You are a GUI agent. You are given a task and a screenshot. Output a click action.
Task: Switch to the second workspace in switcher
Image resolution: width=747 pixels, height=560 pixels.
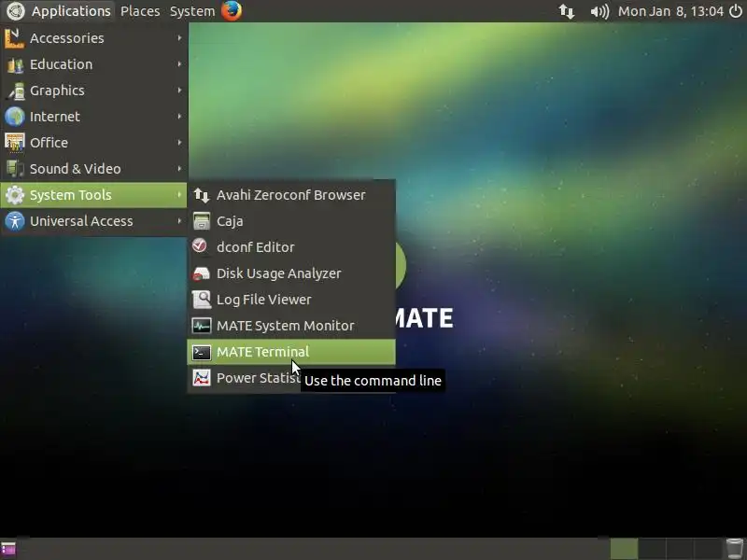[652, 549]
